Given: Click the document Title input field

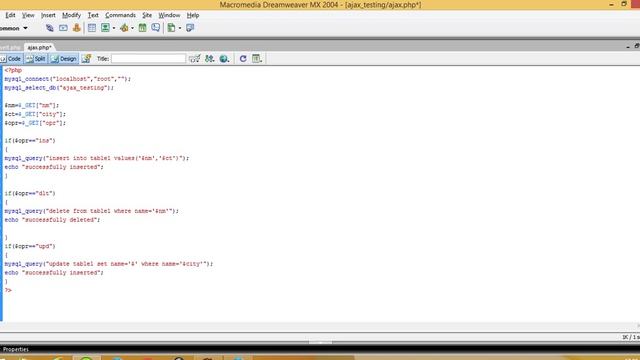Looking at the screenshot, I should point(148,59).
